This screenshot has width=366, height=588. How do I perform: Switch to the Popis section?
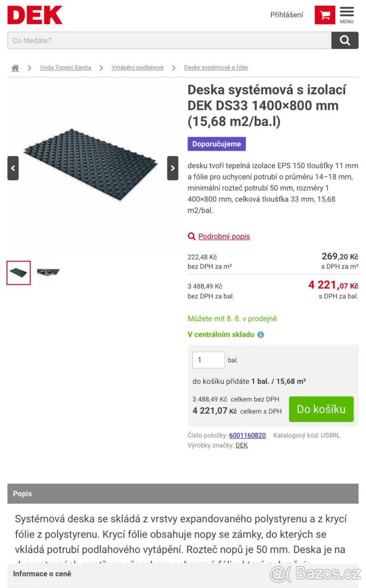tap(22, 494)
